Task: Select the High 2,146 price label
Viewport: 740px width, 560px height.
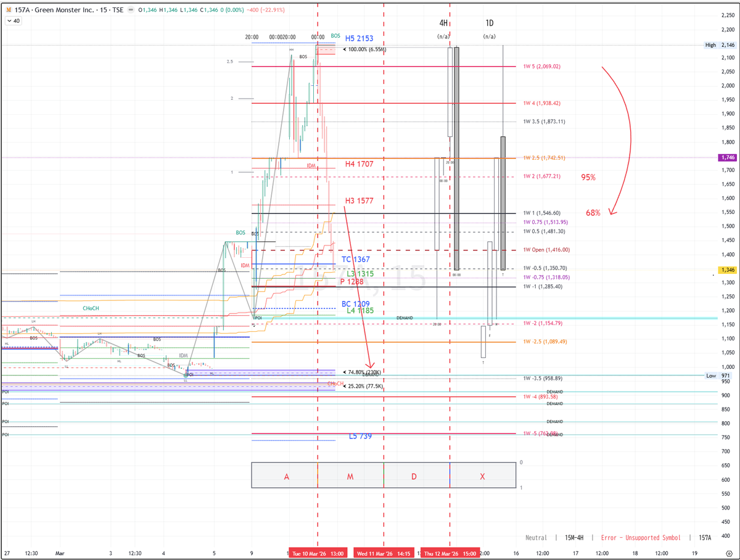Action: (721, 45)
